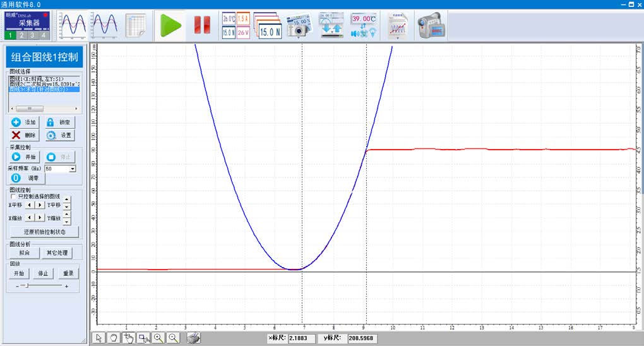This screenshot has height=346, width=644.
Task: Click the data table sheet icon
Action: pos(135,25)
